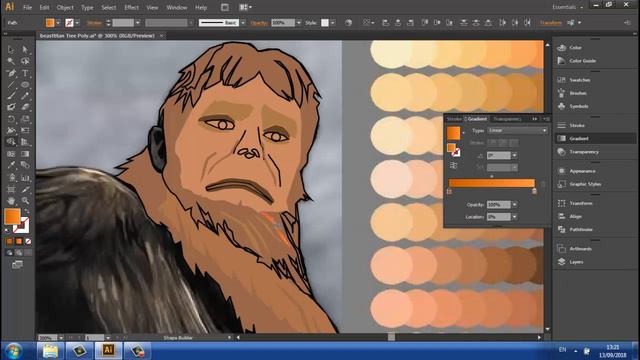Select the Hand tool
The width and height of the screenshot is (640, 360).
(11, 201)
